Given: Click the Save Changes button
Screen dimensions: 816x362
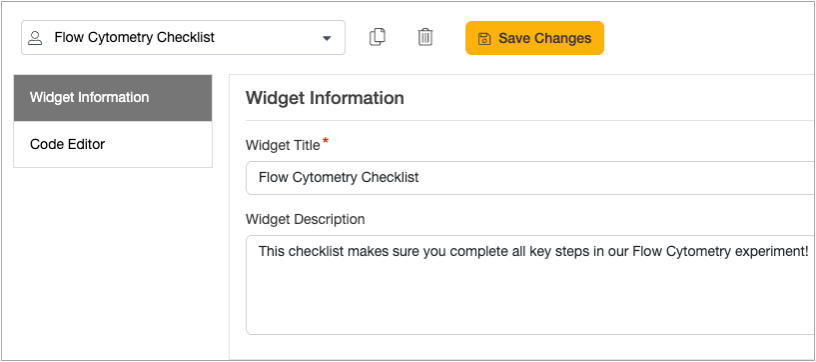Looking at the screenshot, I should pyautogui.click(x=534, y=38).
